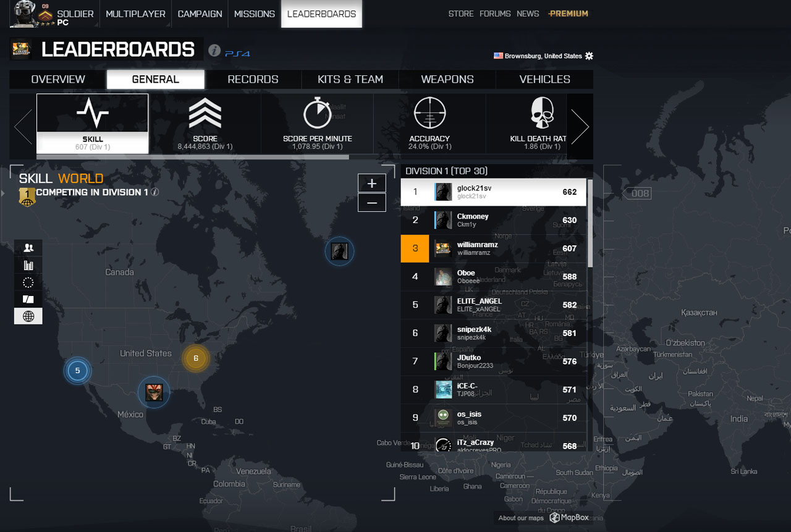791x532 pixels.
Task: Select the Kill Death Ratio skull icon
Action: 542,113
